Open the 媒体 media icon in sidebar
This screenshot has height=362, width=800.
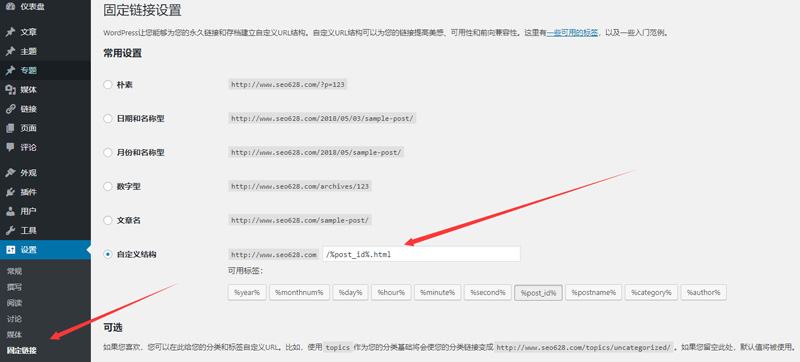(x=10, y=90)
